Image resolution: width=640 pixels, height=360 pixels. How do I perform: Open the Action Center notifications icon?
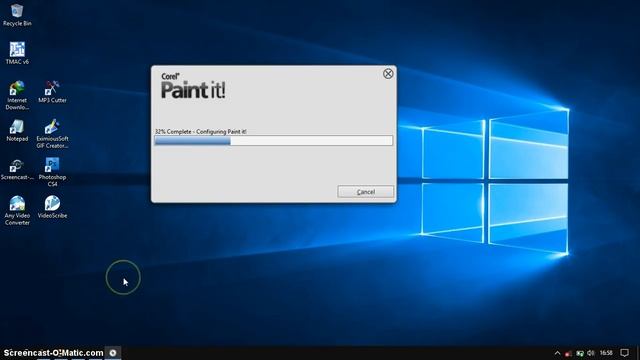624,353
